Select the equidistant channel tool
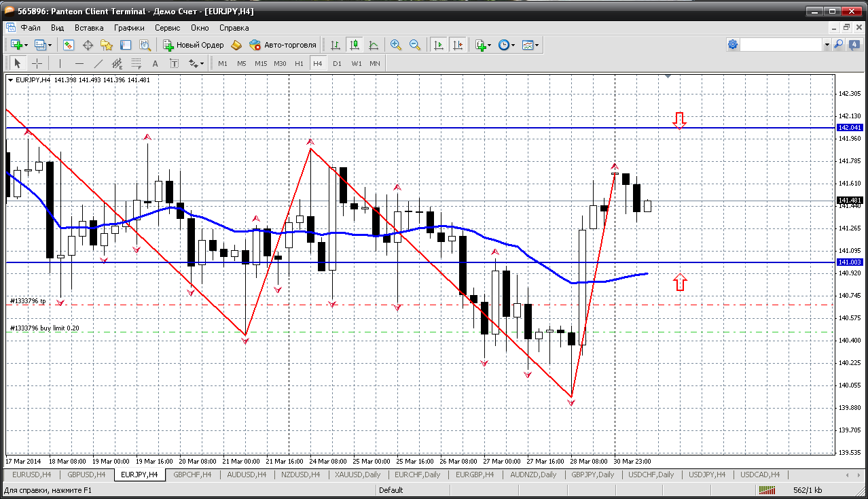868x499 pixels. [117, 63]
